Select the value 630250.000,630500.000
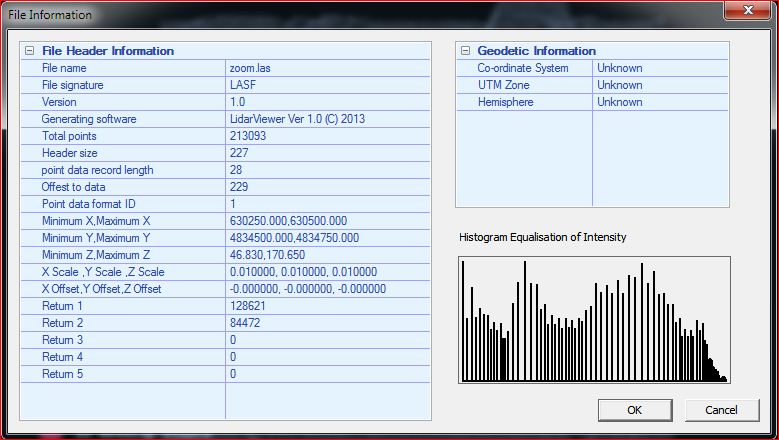The image size is (779, 440). click(x=289, y=221)
